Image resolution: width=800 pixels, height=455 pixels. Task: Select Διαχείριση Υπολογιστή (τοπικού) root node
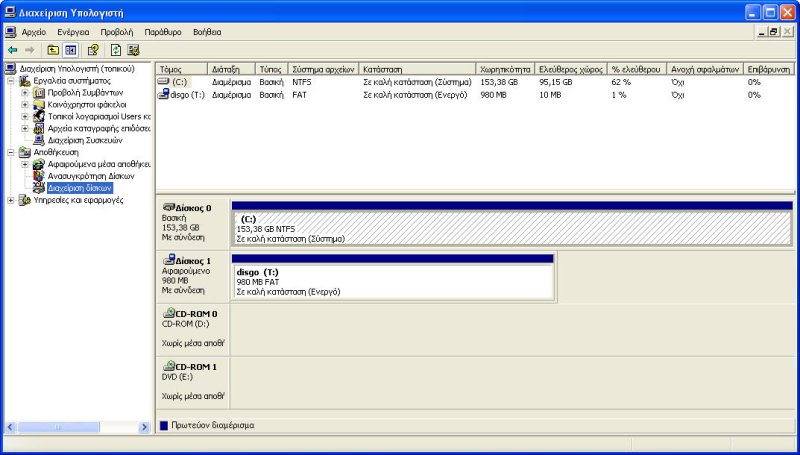[x=77, y=69]
